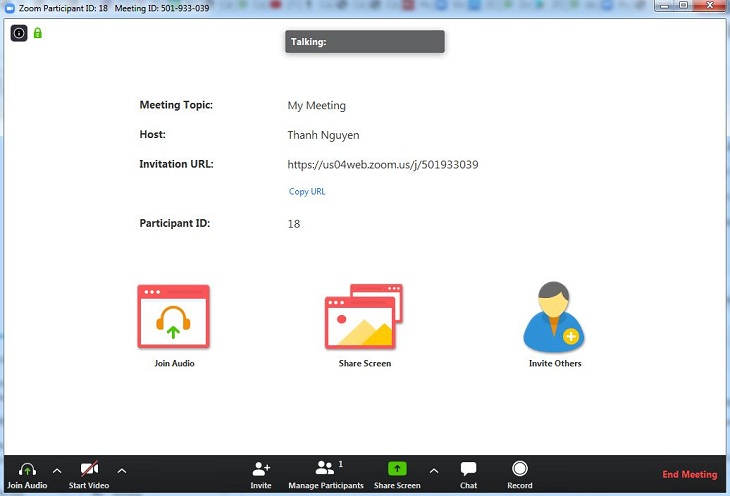Minimize the Zoom window
The width and height of the screenshot is (730, 496).
(x=665, y=6)
